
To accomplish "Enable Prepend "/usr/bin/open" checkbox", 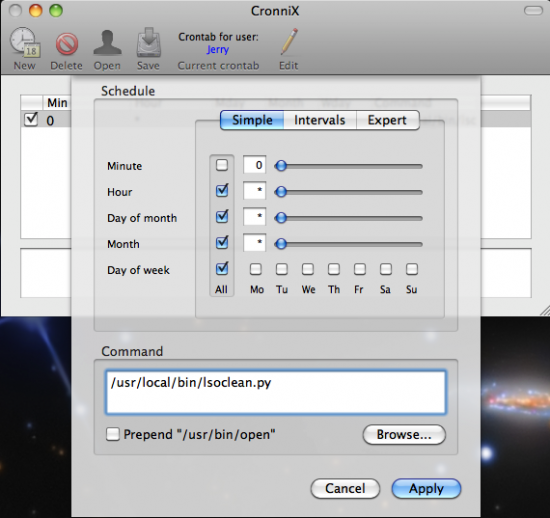I will point(113,434).
